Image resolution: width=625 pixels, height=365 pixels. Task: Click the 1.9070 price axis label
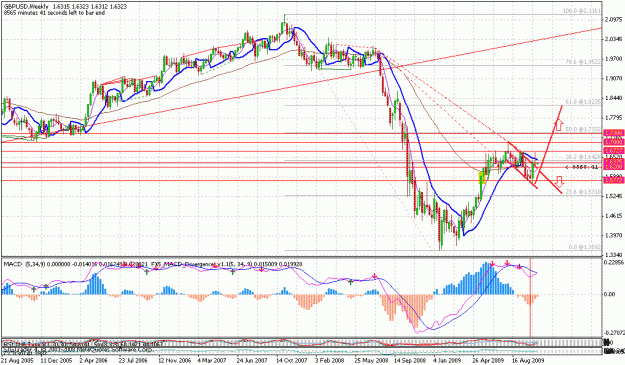point(614,78)
